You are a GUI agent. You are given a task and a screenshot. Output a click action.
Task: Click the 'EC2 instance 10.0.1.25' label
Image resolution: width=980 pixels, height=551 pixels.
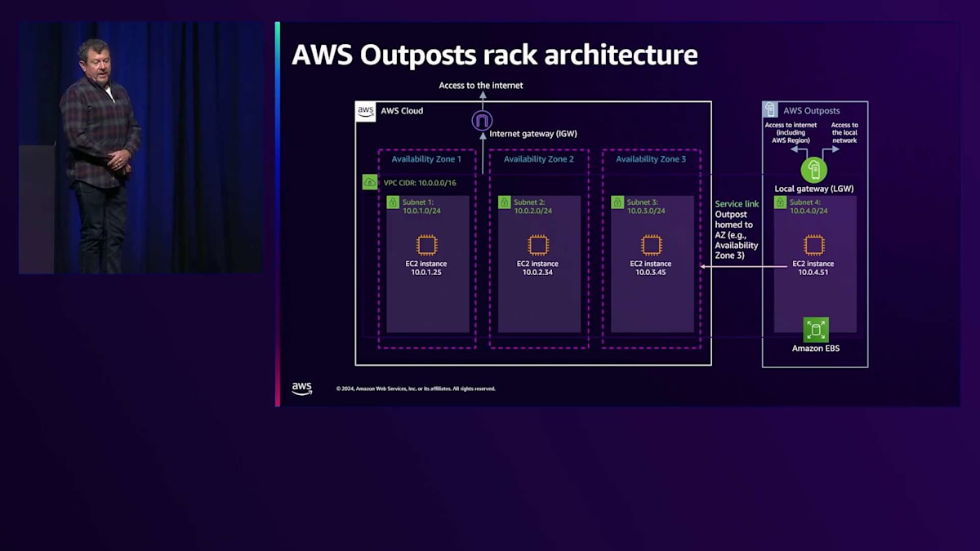(426, 268)
